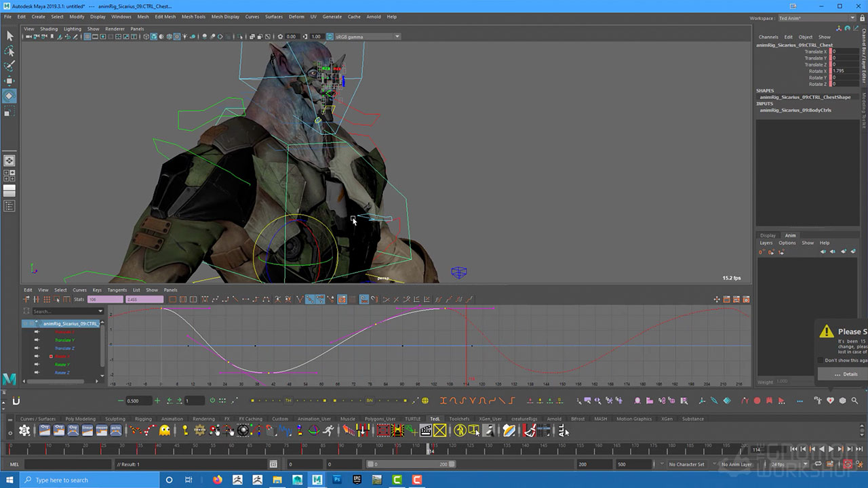Image resolution: width=868 pixels, height=488 pixels.
Task: Activate the Lasso tool in left toolbox
Action: tap(9, 51)
